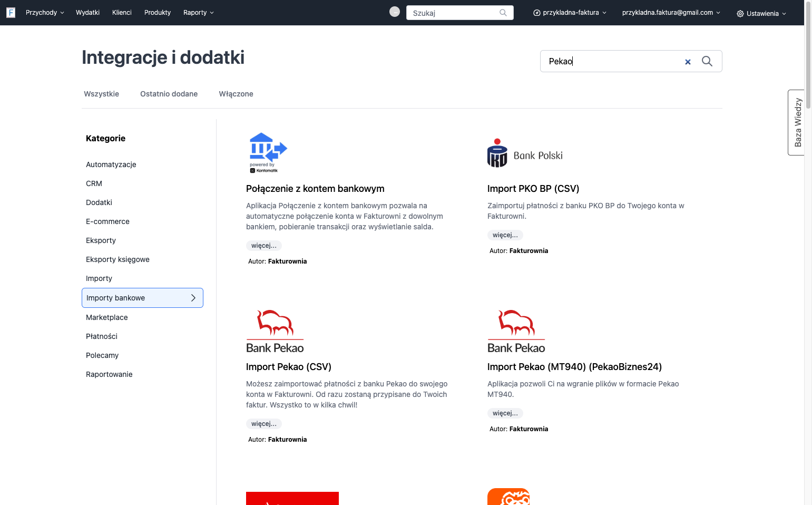Go to Wydatki in the top menu

coord(87,13)
